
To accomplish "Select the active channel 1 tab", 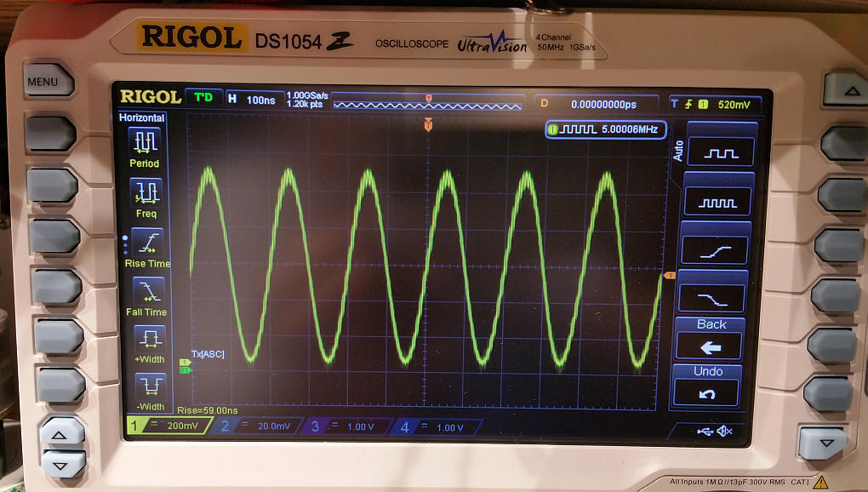I will click(168, 425).
